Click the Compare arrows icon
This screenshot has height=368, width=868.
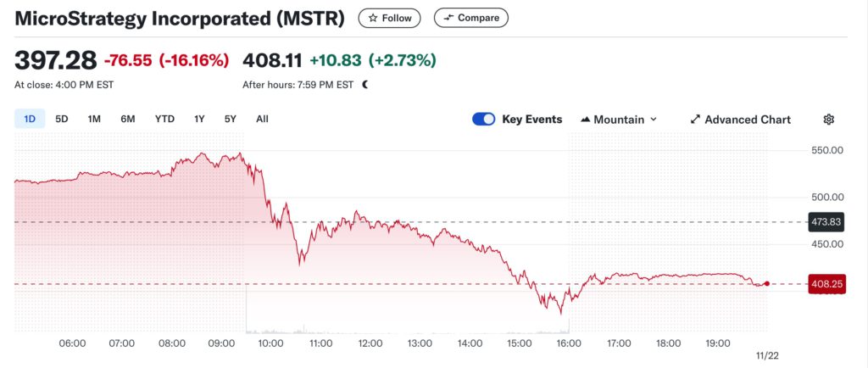click(448, 18)
